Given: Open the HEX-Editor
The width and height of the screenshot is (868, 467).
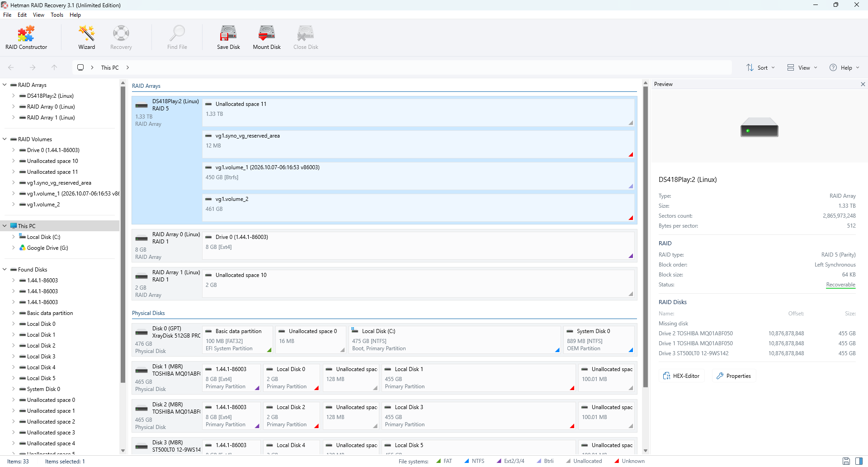Looking at the screenshot, I should (x=681, y=376).
